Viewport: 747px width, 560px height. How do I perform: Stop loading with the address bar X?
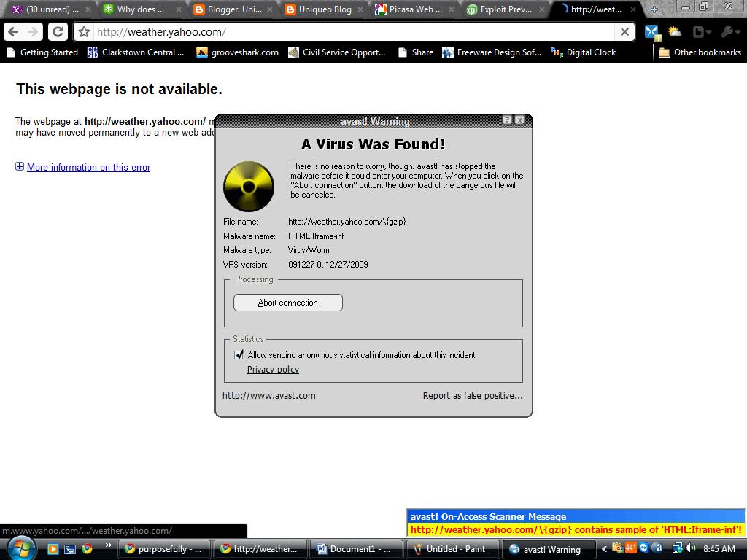coord(624,32)
